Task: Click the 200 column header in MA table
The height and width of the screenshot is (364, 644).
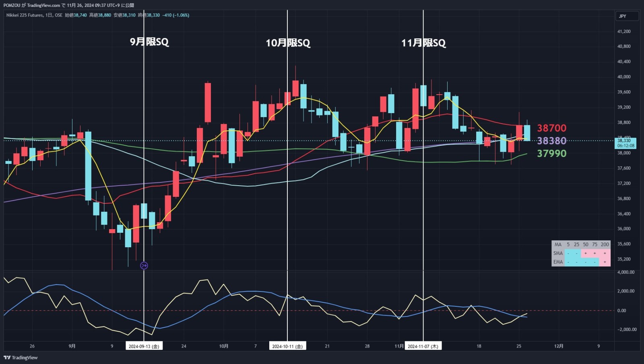Action: pos(605,244)
